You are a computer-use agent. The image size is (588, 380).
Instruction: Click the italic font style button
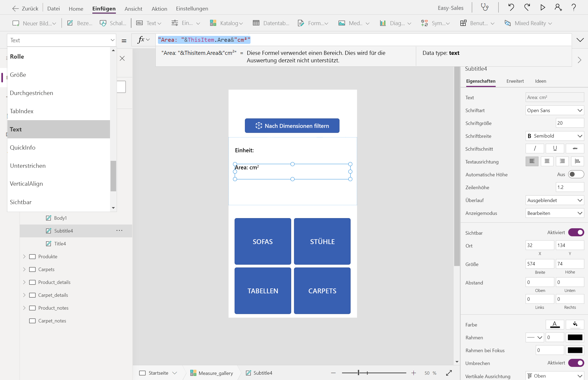tap(534, 149)
